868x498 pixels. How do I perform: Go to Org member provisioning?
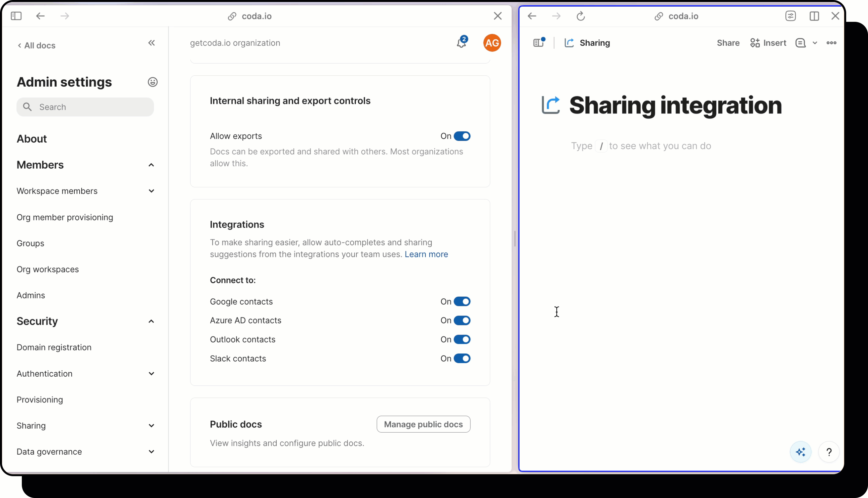pyautogui.click(x=64, y=217)
